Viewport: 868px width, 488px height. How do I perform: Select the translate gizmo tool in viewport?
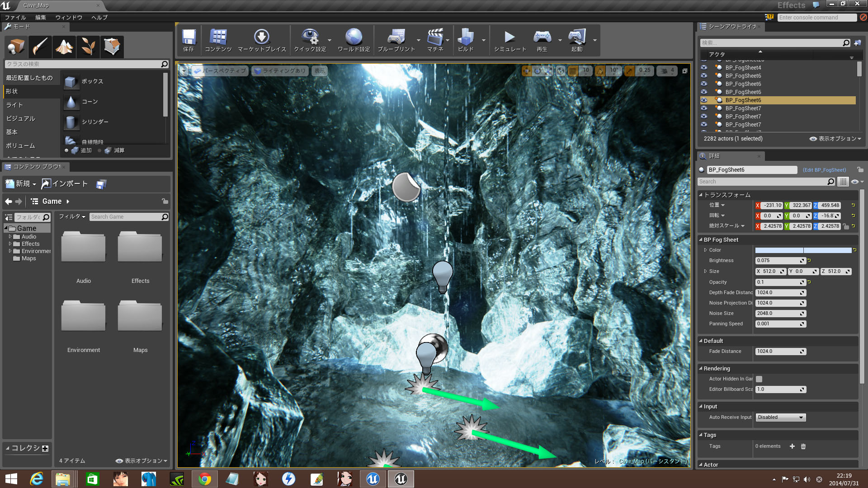pyautogui.click(x=527, y=71)
